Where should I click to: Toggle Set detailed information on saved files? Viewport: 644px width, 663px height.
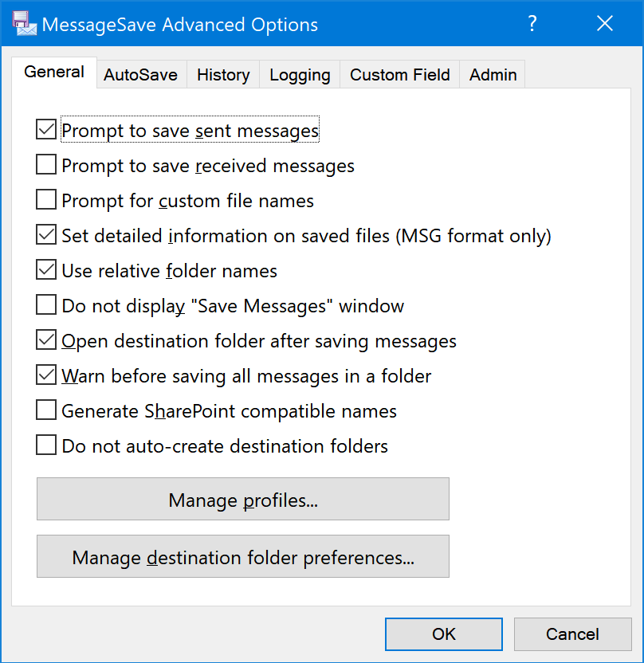(x=46, y=234)
